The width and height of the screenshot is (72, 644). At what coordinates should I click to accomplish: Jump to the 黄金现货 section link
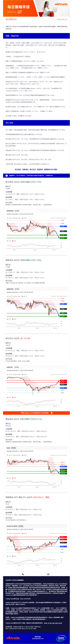[x=40, y=169]
